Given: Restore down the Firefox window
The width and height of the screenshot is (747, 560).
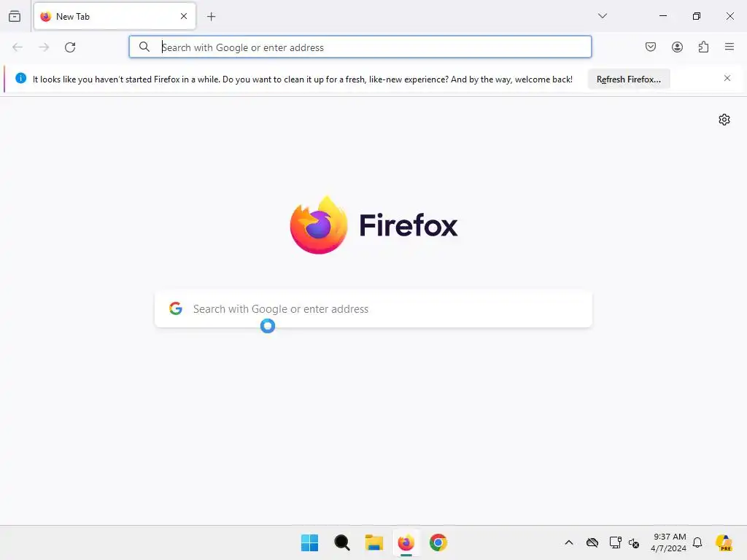Looking at the screenshot, I should 697,16.
